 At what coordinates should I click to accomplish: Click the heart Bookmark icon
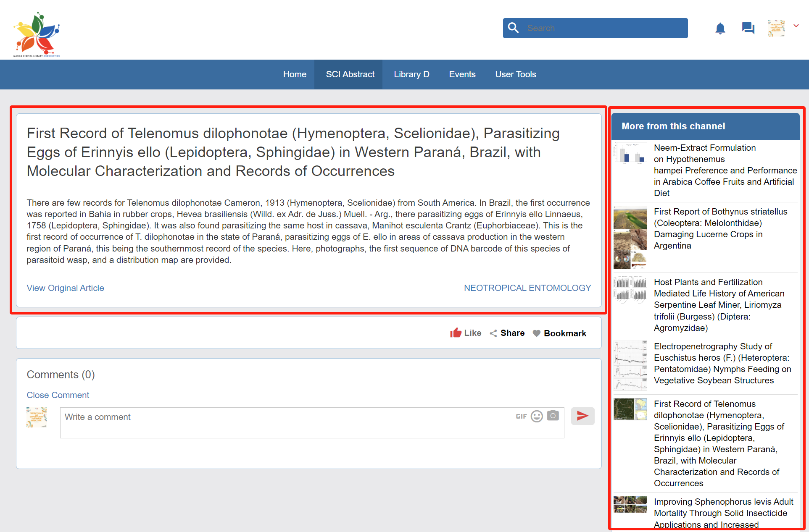tap(537, 333)
